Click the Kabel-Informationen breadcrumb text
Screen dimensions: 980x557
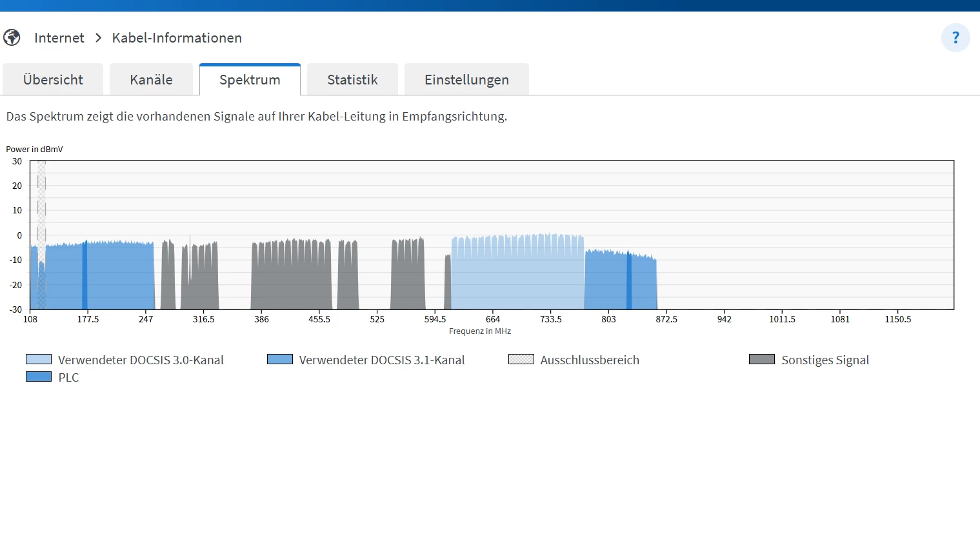(177, 38)
